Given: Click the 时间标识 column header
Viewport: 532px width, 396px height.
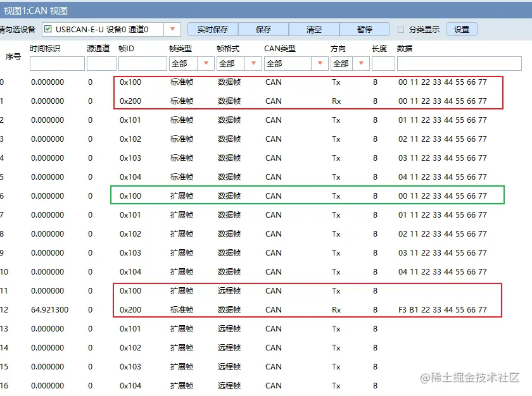Looking at the screenshot, I should click(45, 49).
